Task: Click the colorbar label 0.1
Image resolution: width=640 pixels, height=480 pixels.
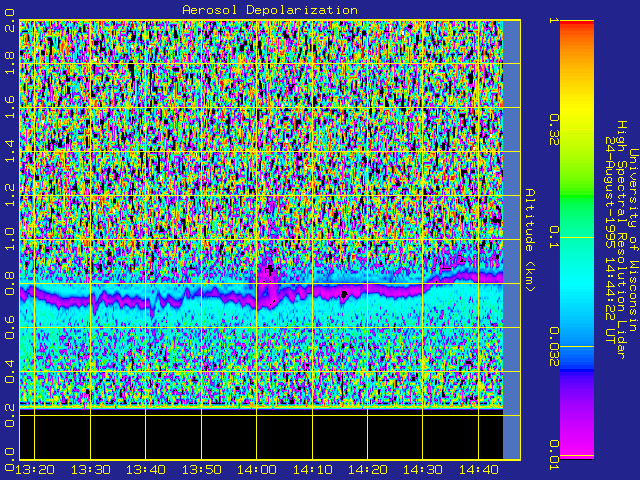Action: [554, 237]
